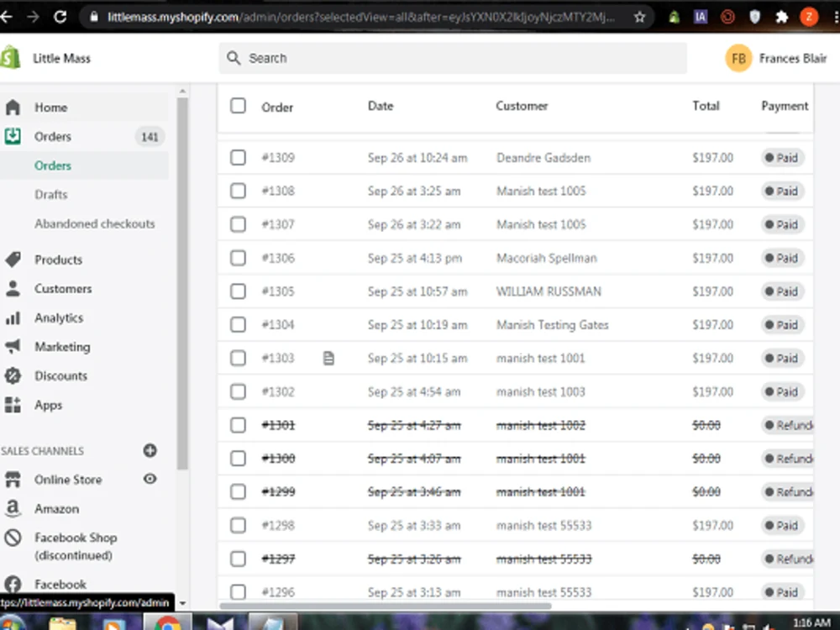Click the note icon on order #1303
840x630 pixels.
(329, 358)
